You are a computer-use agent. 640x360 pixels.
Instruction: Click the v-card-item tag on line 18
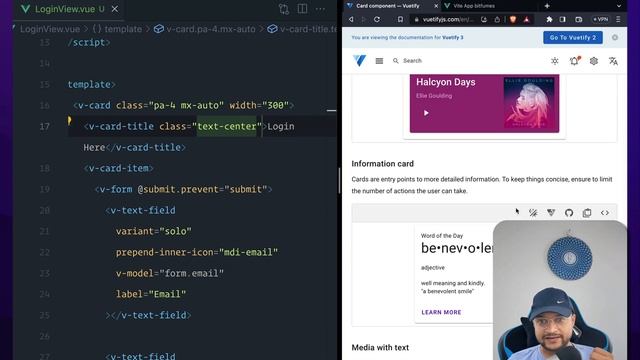[x=119, y=168]
